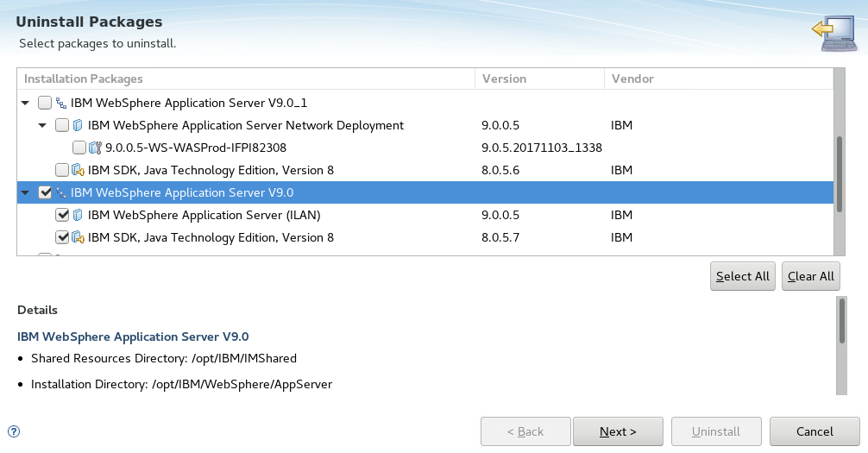The image size is (868, 453).
Task: Click the IBM SDK 8.0.5.6 package icon
Action: coord(78,170)
